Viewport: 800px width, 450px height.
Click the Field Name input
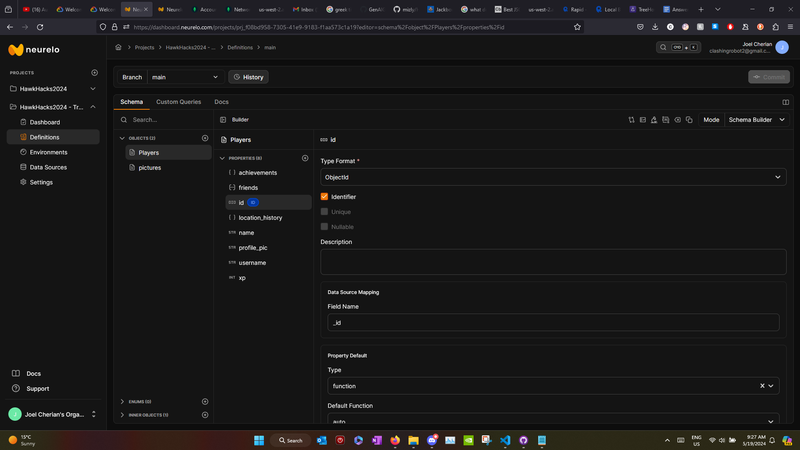tap(553, 322)
